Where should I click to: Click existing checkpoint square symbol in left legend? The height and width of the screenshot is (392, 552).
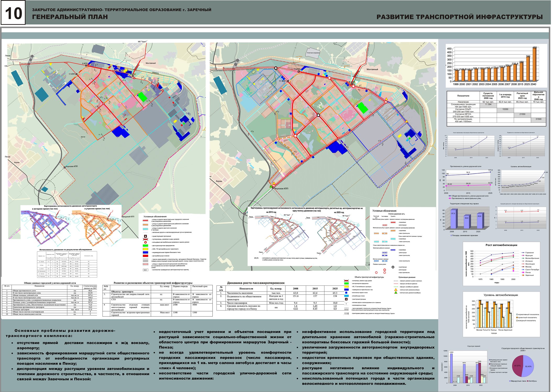click(145, 236)
